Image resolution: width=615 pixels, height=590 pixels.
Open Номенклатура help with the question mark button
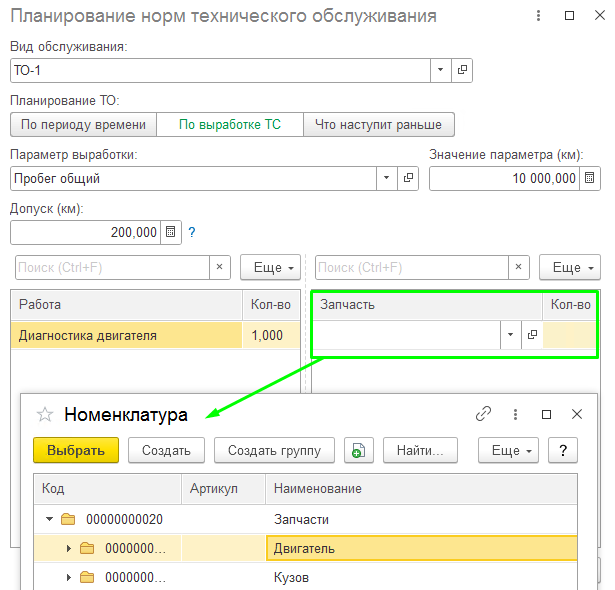pos(563,450)
